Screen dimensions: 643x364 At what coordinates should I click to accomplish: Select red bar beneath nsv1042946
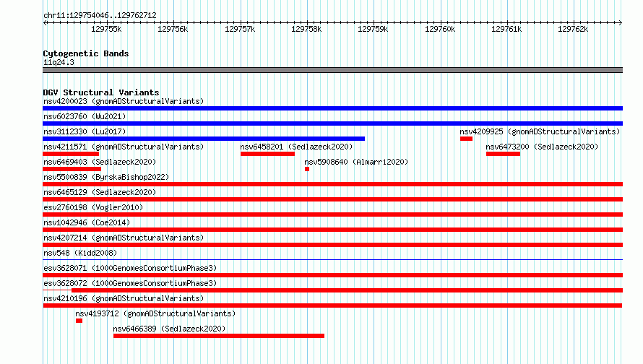332,230
